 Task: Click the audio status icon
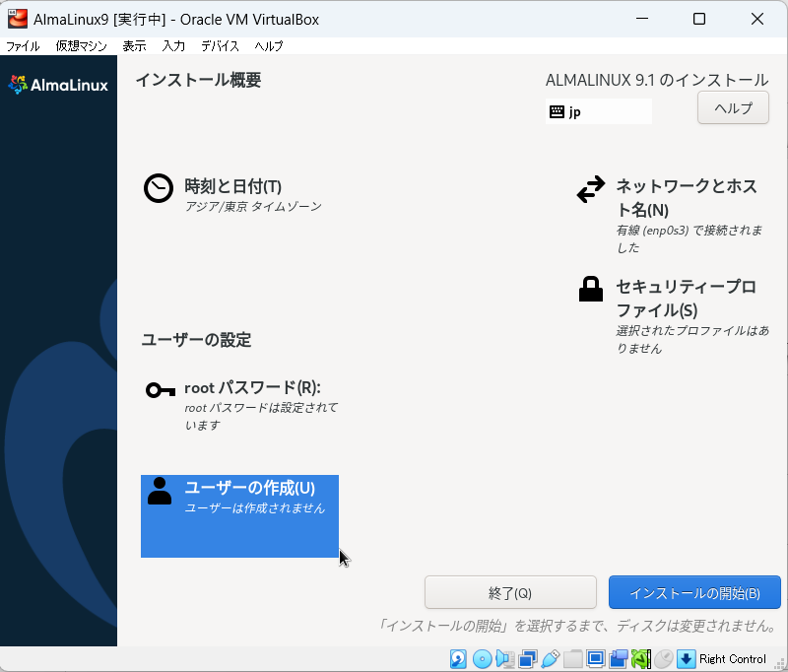[x=505, y=659]
